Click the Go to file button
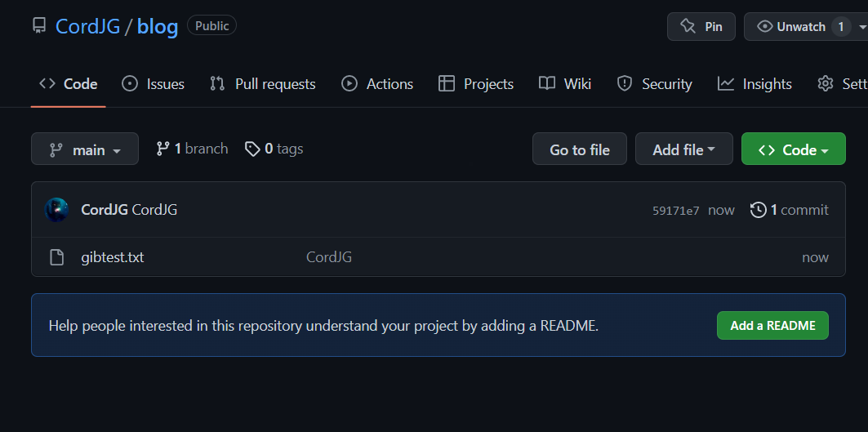 click(580, 149)
